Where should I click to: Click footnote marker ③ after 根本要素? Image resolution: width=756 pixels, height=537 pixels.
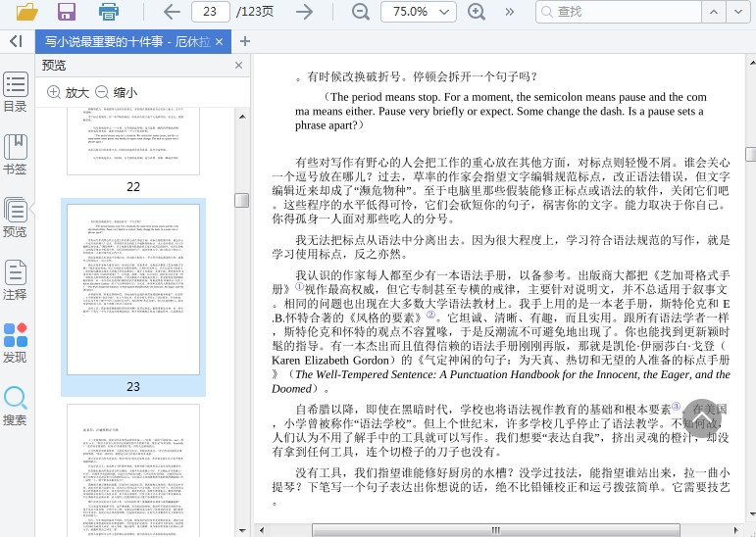(x=676, y=407)
